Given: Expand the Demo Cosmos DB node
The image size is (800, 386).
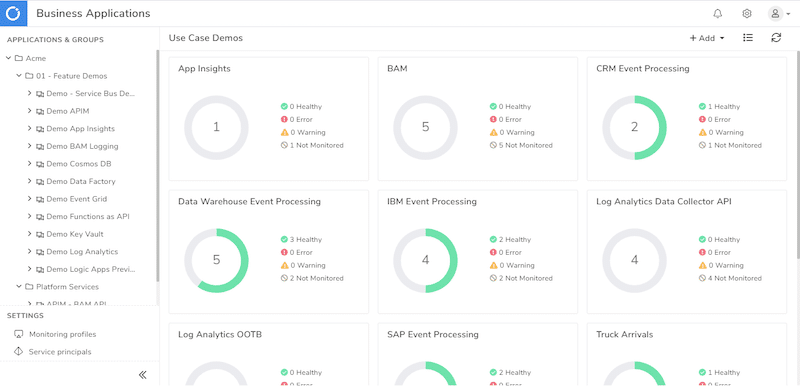Looking at the screenshot, I should point(30,164).
